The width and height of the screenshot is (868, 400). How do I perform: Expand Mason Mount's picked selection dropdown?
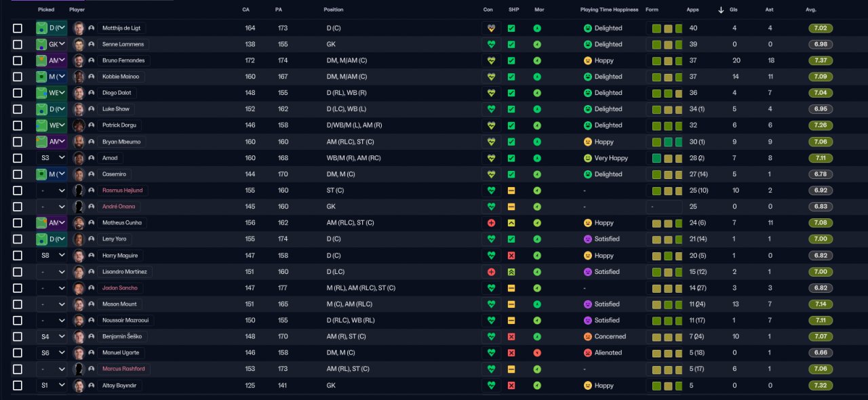(62, 304)
